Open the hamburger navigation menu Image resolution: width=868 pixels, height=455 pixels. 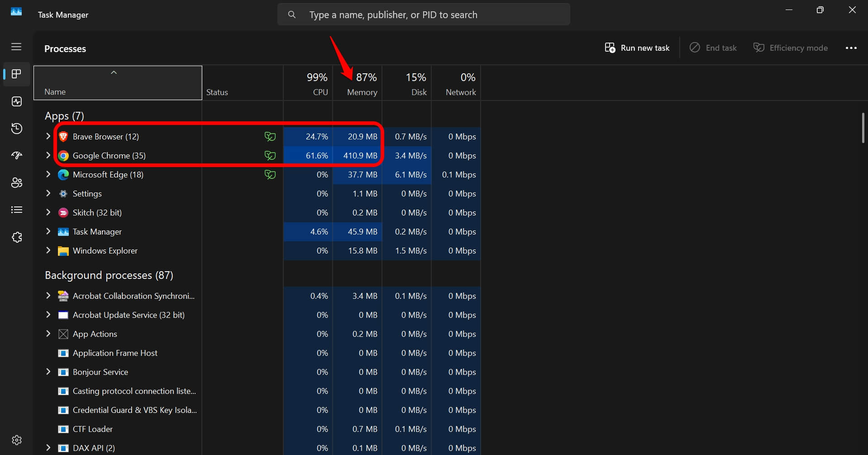pyautogui.click(x=16, y=47)
